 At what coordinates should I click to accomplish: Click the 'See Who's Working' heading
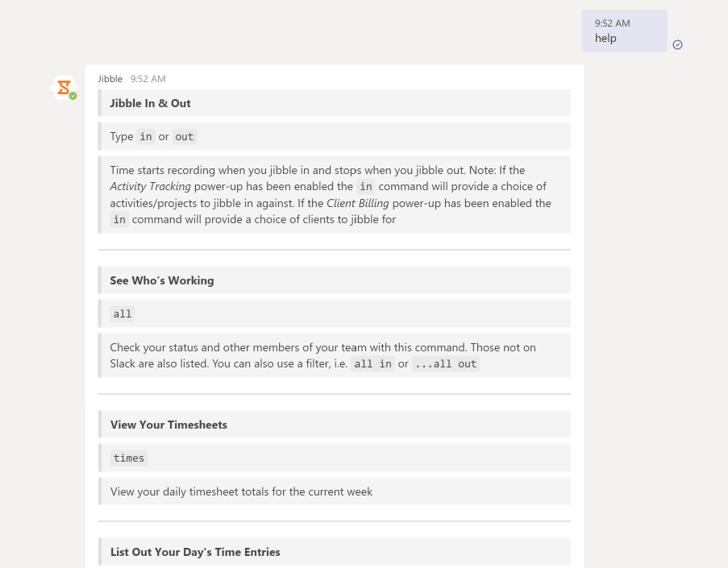point(161,280)
